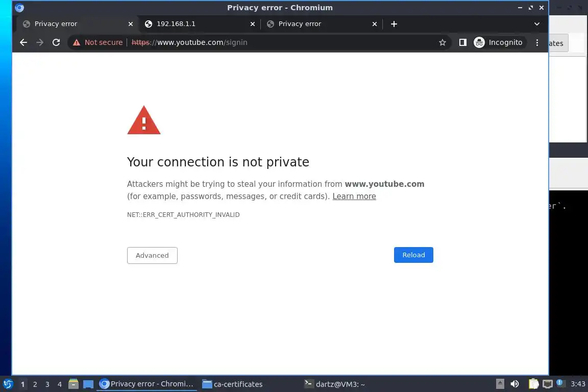Select Chromium Privacy error taskbar entry
Viewport: 588px width, 392px height.
tap(146, 384)
